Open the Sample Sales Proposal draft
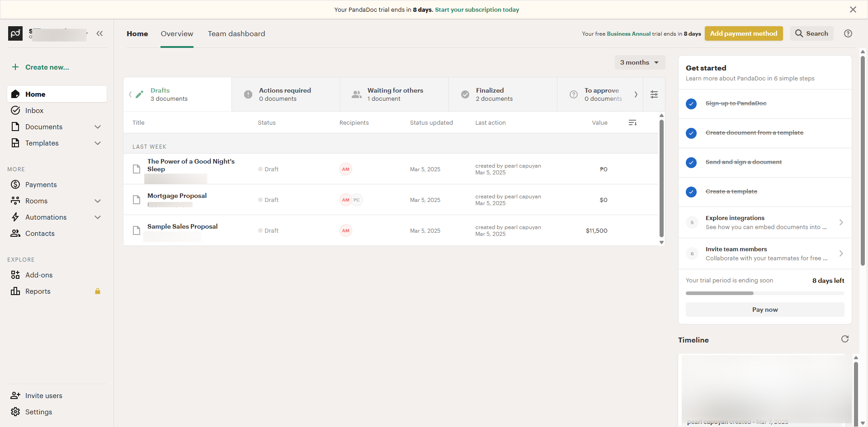The width and height of the screenshot is (868, 427). (x=182, y=226)
